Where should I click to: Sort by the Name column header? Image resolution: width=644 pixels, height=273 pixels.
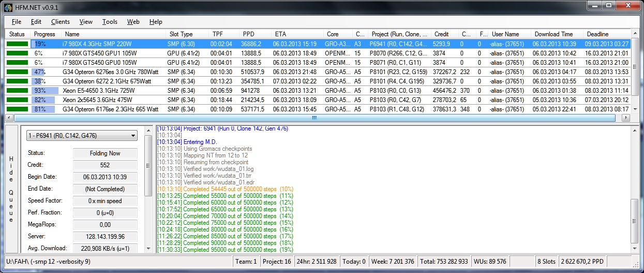113,34
